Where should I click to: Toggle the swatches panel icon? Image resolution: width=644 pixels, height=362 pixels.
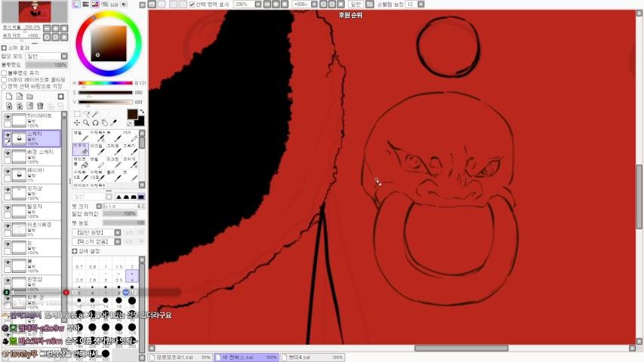(x=114, y=4)
